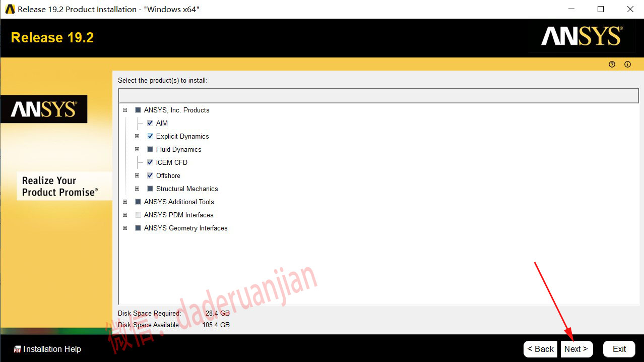
Task: Select the ANSYS PDM Interfaces label
Action: coord(179,215)
